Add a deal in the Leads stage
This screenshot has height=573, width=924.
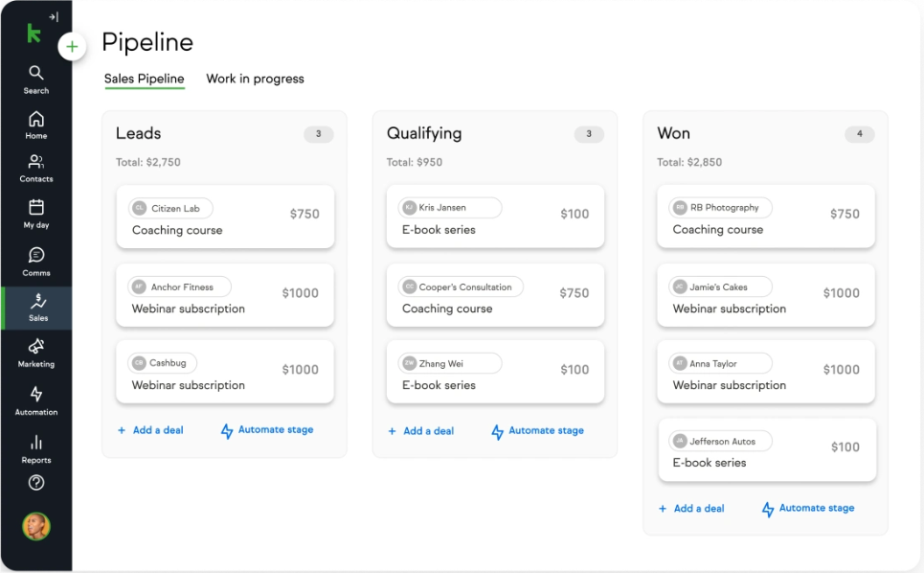tap(150, 430)
